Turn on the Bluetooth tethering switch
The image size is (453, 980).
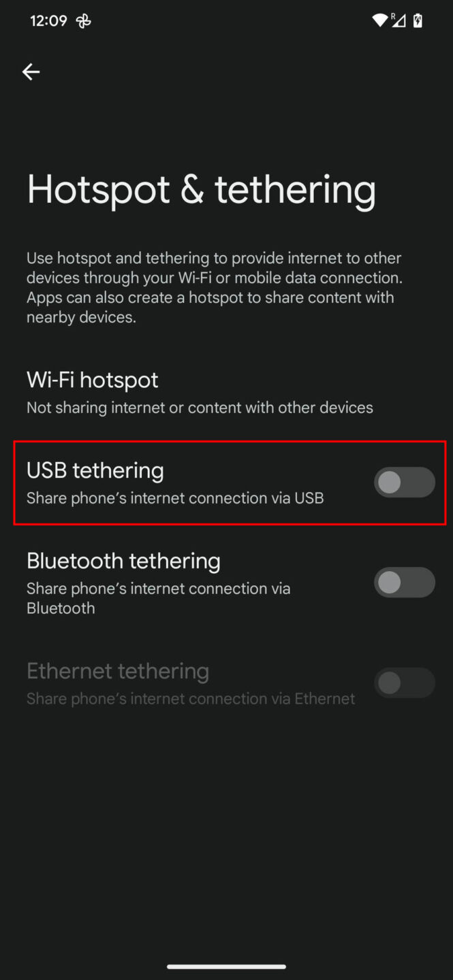(x=405, y=583)
